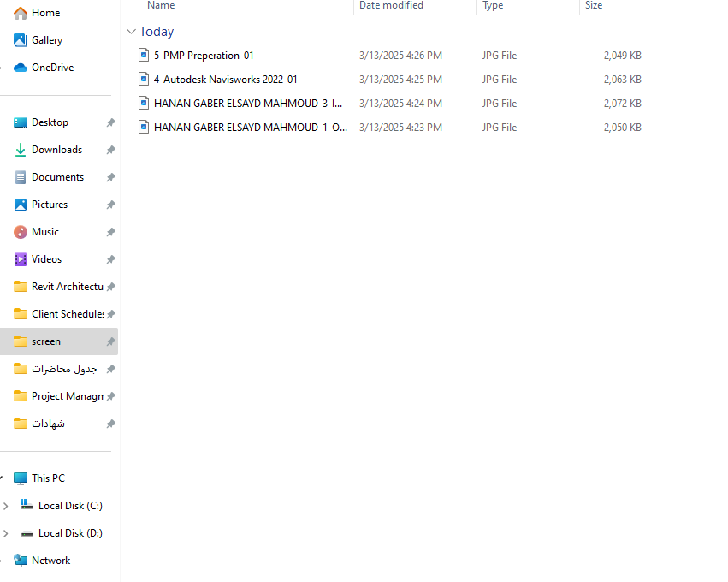This screenshot has height=582, width=728.
Task: Sort by Date modified column header
Action: [x=391, y=6]
